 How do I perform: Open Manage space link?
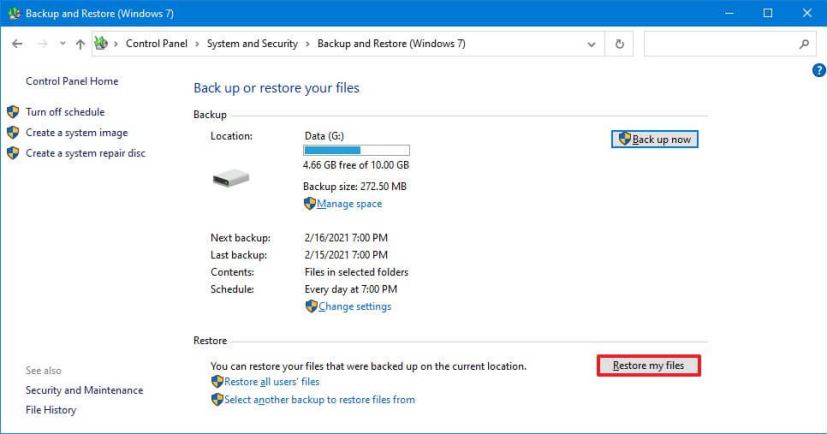coord(349,204)
